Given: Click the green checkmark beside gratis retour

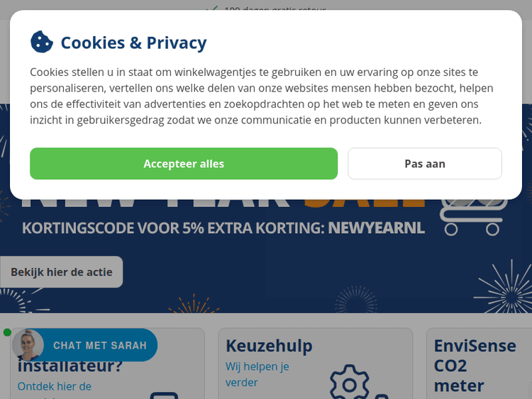Looking at the screenshot, I should (211, 9).
